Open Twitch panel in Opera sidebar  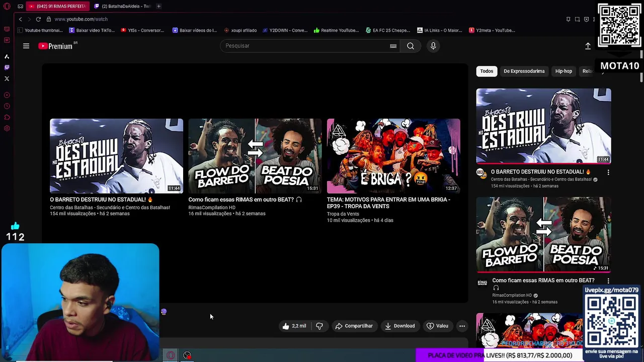click(7, 67)
